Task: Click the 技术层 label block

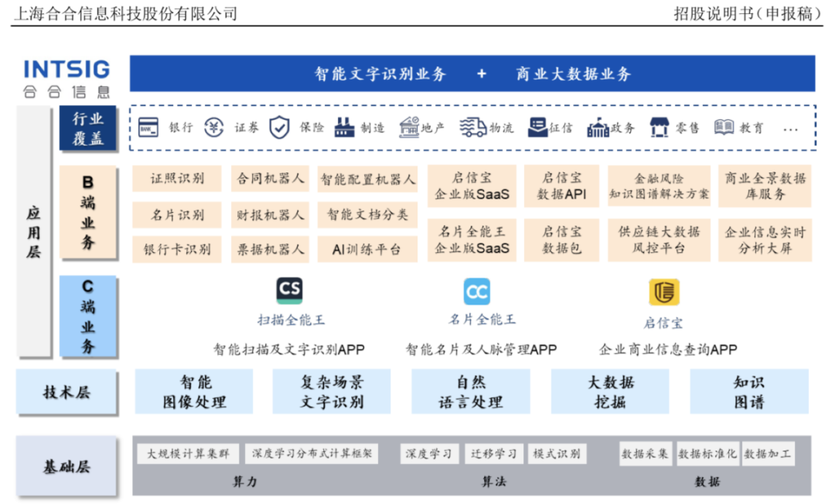Action: 66,392
